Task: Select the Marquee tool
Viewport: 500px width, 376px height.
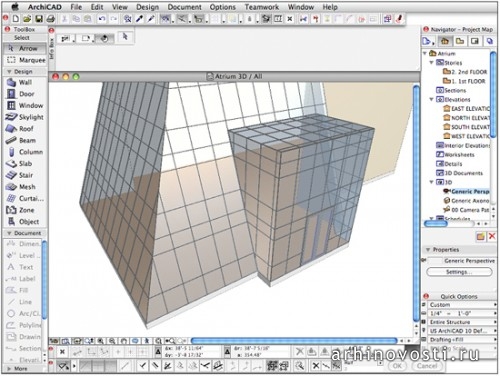Action: coord(25,60)
